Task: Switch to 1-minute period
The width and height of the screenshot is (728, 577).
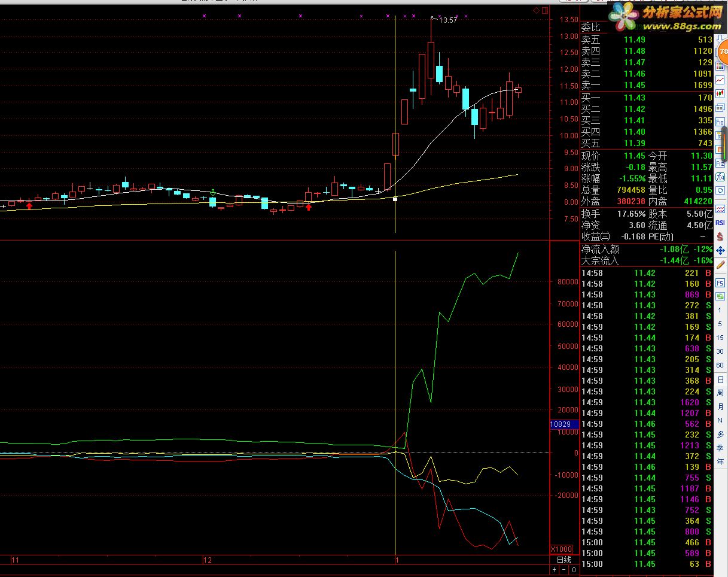Action: [720, 310]
